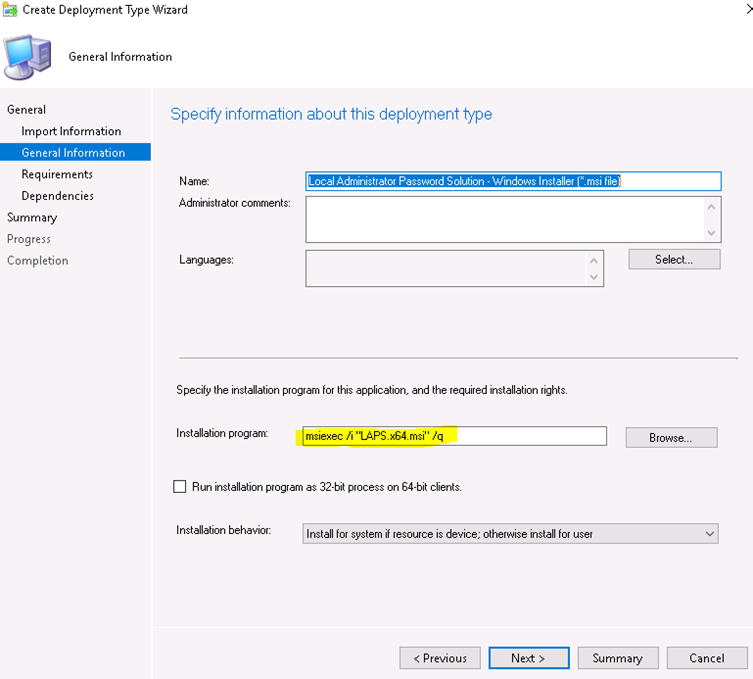Click the 'Specify the installation program' instruction text
The image size is (753, 679).
click(372, 390)
